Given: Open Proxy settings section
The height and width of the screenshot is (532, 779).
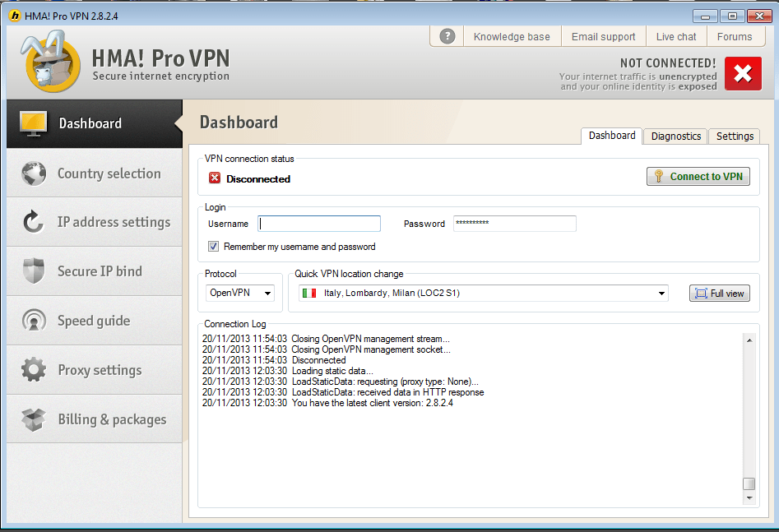Looking at the screenshot, I should 95,369.
